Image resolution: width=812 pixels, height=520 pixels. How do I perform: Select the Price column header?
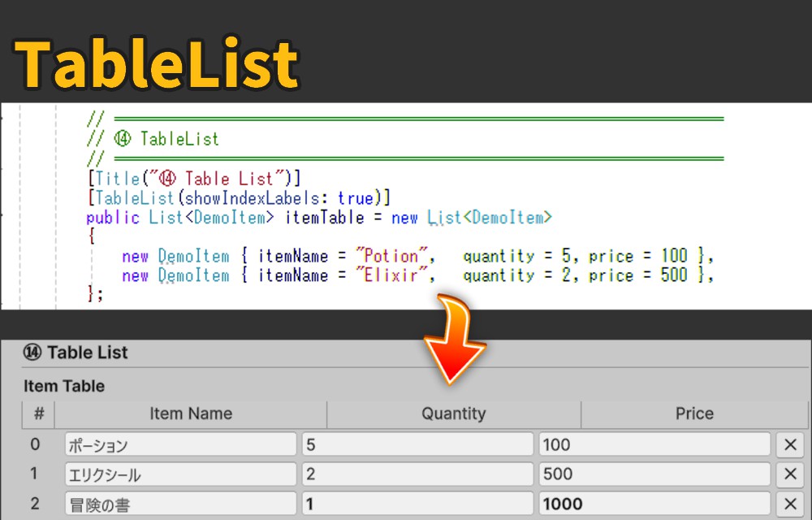click(x=694, y=414)
